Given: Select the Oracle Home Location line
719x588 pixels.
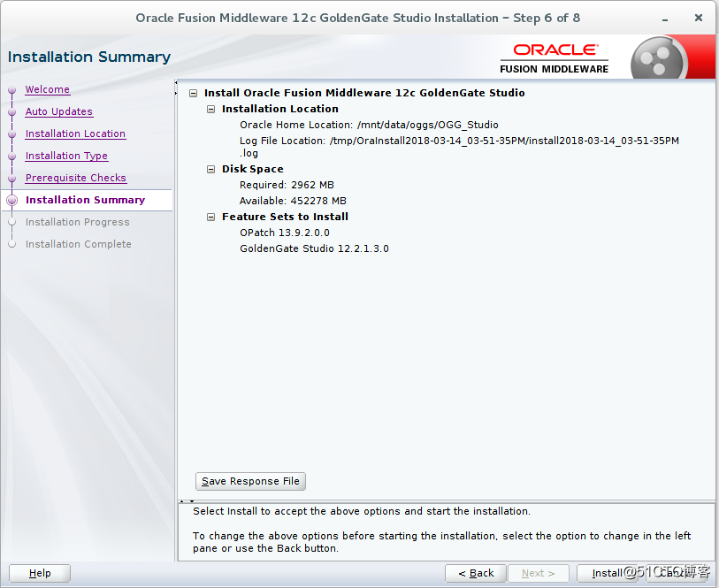Looking at the screenshot, I should pyautogui.click(x=369, y=125).
